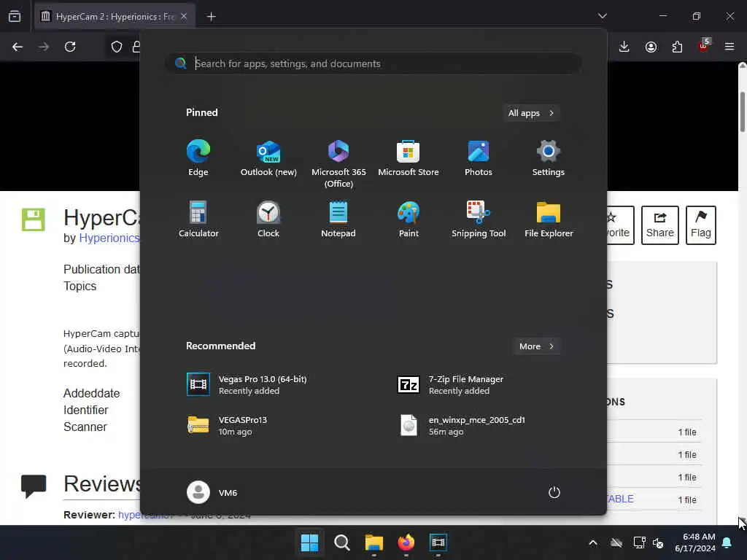Open Edge from pinned apps
The image size is (747, 560).
(198, 158)
